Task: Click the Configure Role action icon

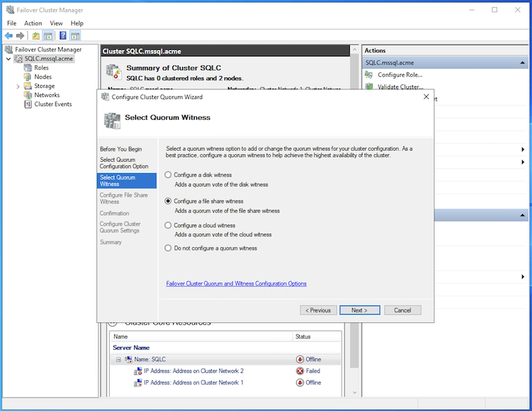Action: tap(369, 75)
